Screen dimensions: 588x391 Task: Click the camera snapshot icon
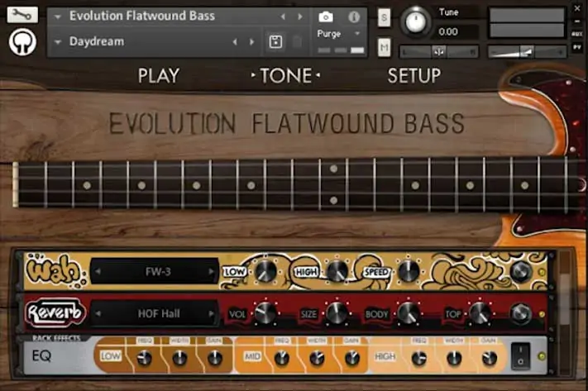point(326,17)
